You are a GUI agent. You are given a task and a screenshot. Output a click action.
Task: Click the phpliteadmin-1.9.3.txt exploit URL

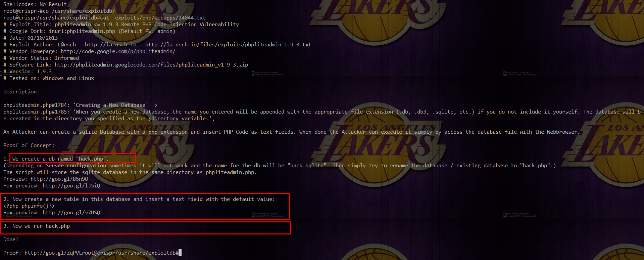click(x=228, y=45)
